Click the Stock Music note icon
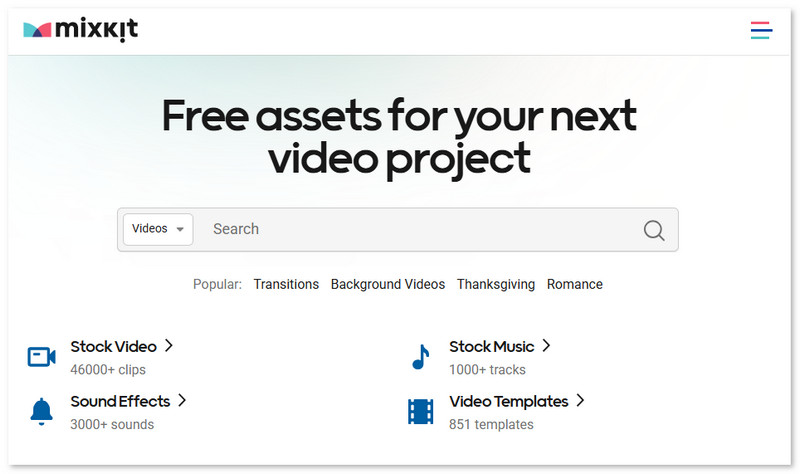Screen dimensions: 800x474 [x=420, y=356]
